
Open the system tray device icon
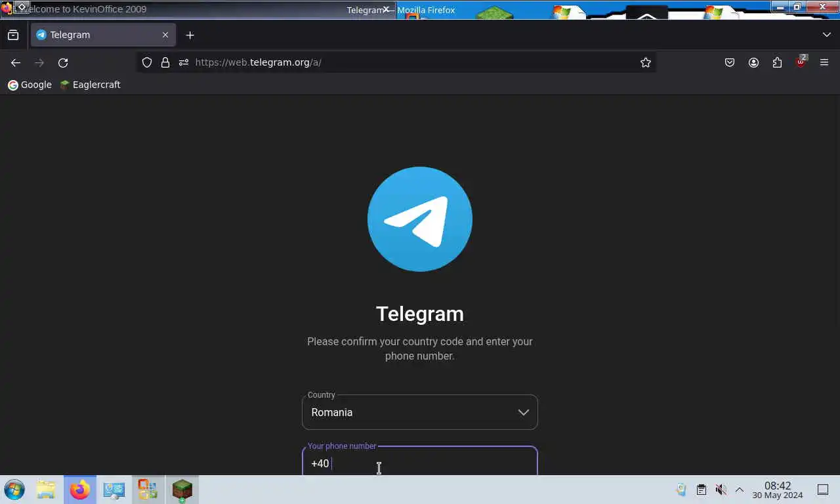coord(681,490)
